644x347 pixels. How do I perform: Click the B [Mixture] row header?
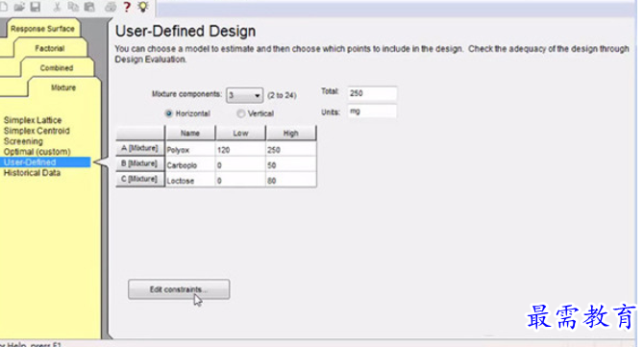point(140,163)
